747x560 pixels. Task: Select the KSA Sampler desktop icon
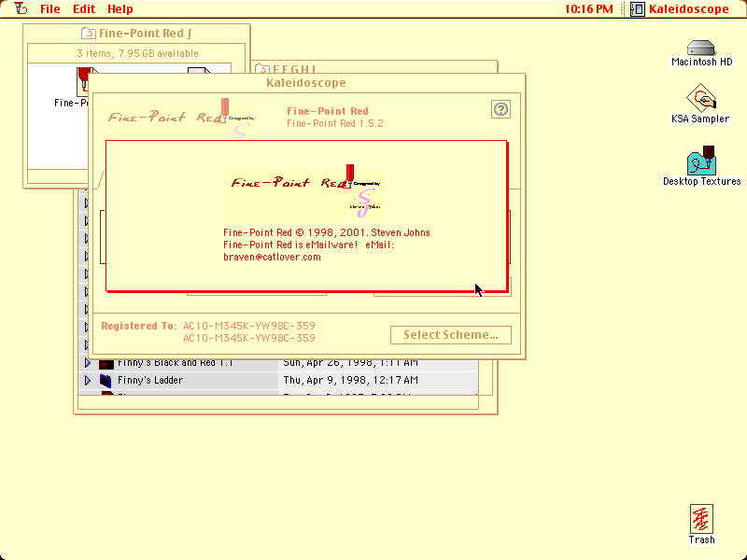pyautogui.click(x=701, y=98)
